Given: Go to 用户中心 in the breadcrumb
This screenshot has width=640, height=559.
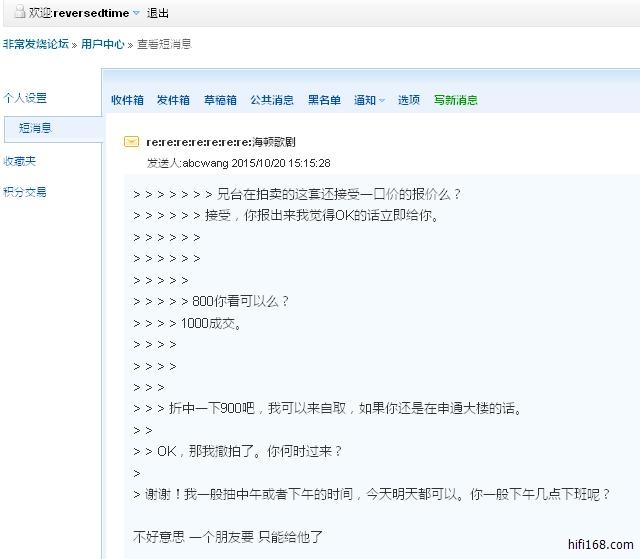Looking at the screenshot, I should point(102,45).
